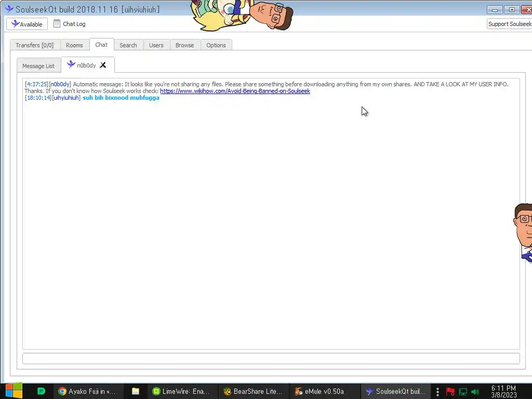Go to the Browse tab
The width and height of the screenshot is (532, 399).
(185, 45)
